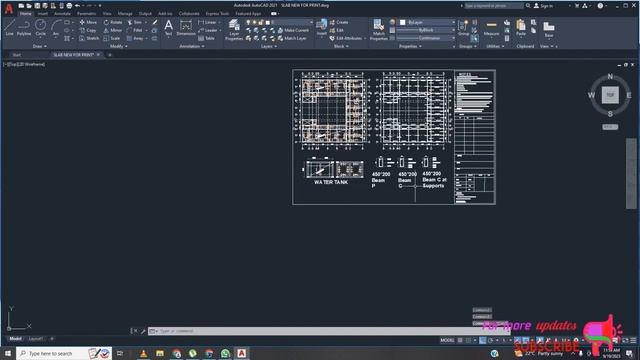Select the Line tool

[x=9, y=28]
